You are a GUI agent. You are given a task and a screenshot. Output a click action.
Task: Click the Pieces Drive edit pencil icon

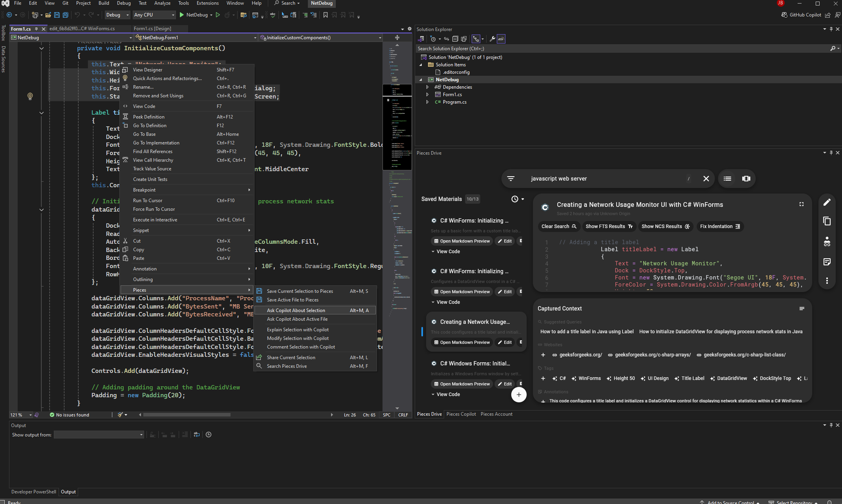(827, 202)
